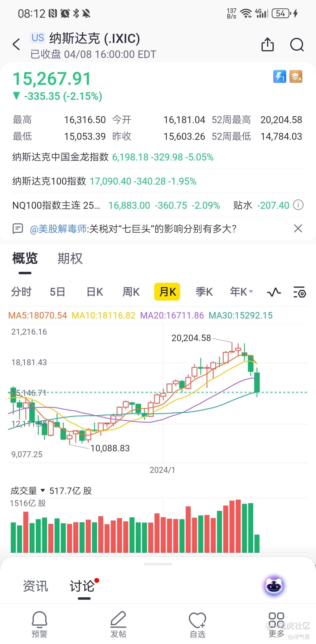Viewport: 316px width, 644px height.
Task: Tap the muted notification bell status icon
Action: coord(86,13)
